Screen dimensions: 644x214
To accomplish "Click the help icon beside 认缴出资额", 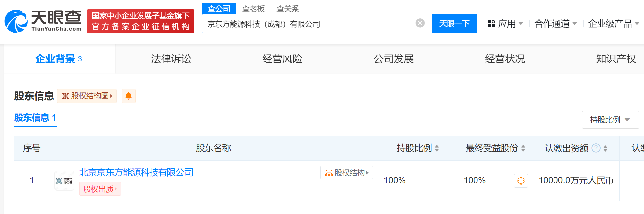I will [x=596, y=148].
